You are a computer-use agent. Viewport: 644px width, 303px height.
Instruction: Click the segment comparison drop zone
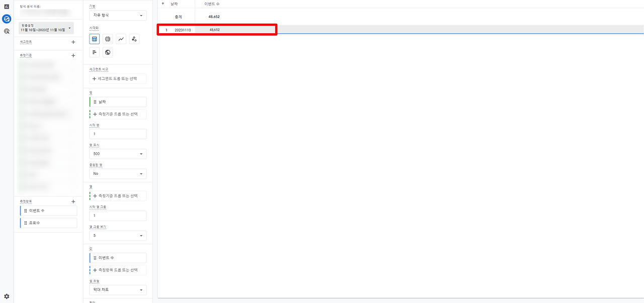pyautogui.click(x=118, y=79)
